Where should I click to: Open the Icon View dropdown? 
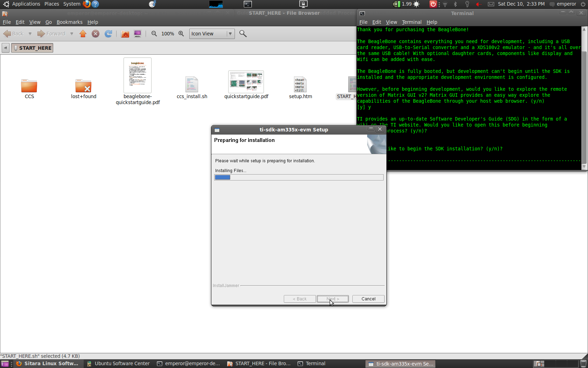pos(212,34)
